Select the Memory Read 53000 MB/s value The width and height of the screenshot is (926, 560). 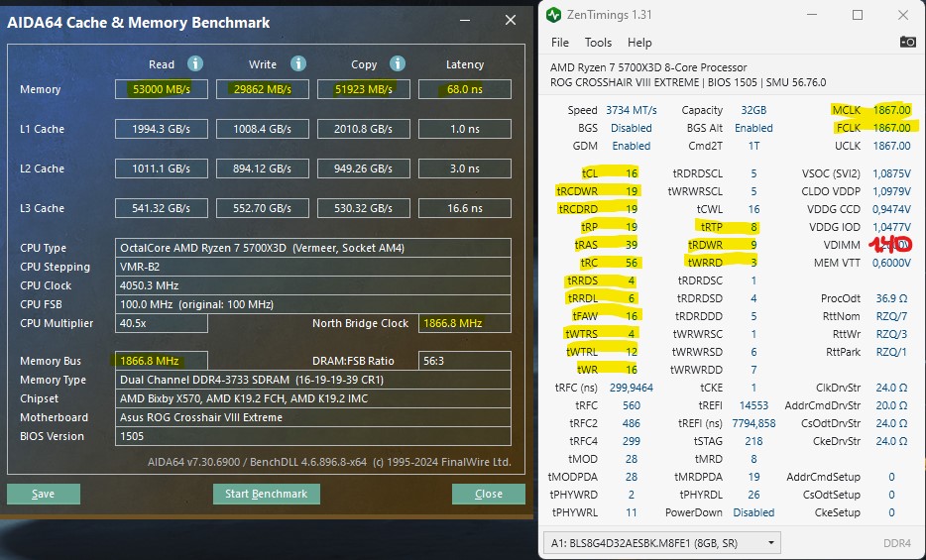click(x=162, y=89)
